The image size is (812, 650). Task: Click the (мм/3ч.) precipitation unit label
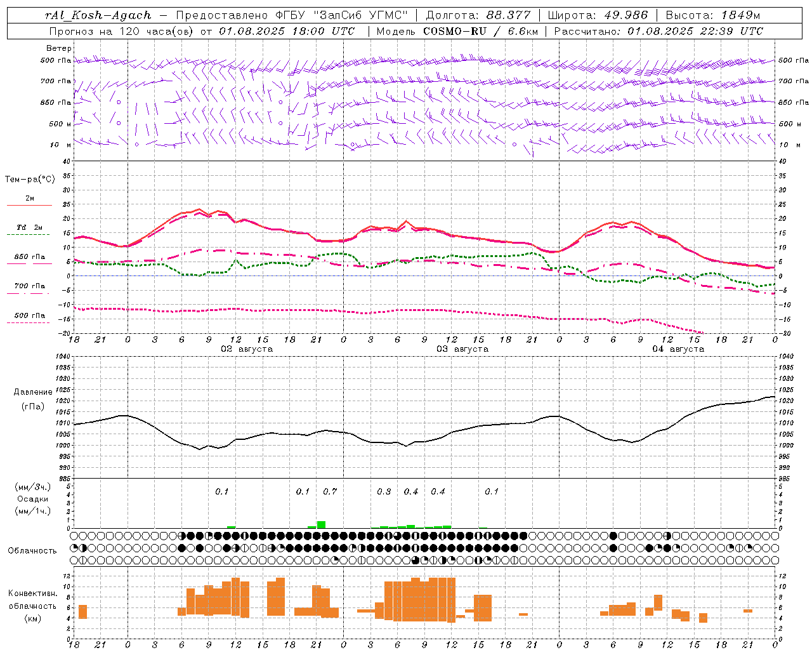pyautogui.click(x=32, y=487)
